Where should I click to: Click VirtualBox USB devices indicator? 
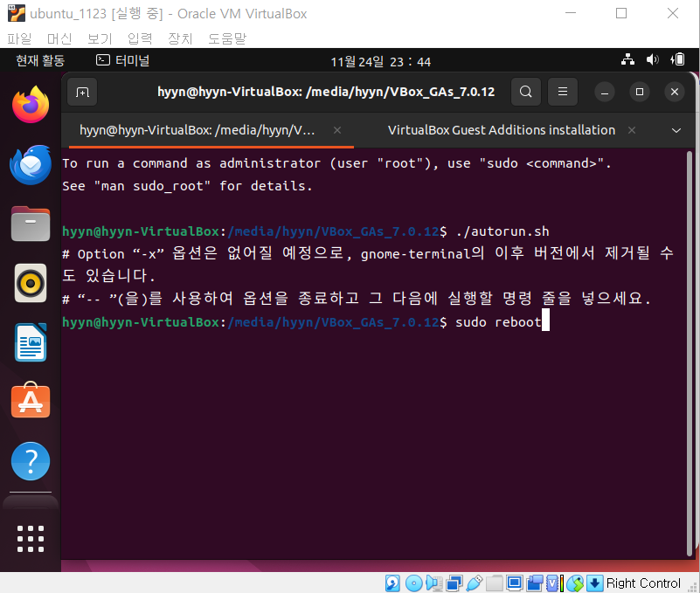[x=475, y=583]
